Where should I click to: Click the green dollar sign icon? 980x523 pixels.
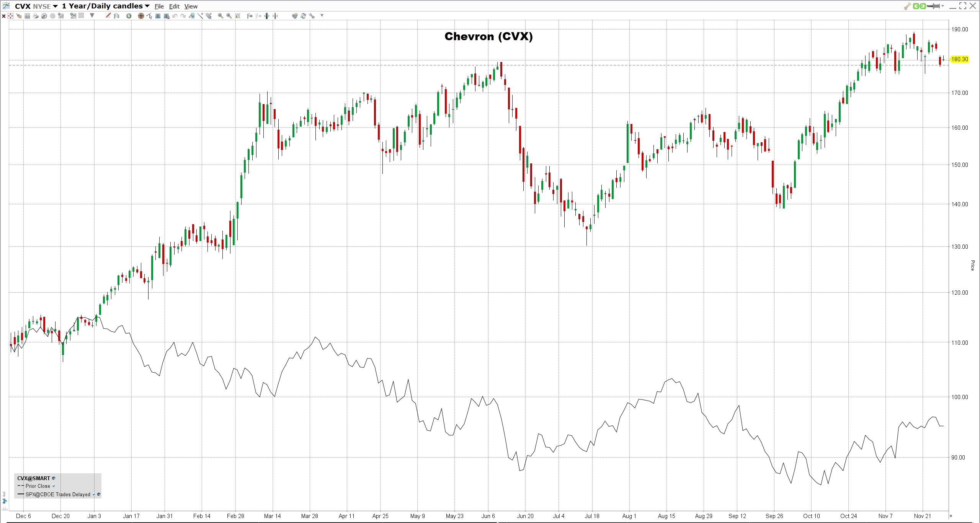coord(129,16)
